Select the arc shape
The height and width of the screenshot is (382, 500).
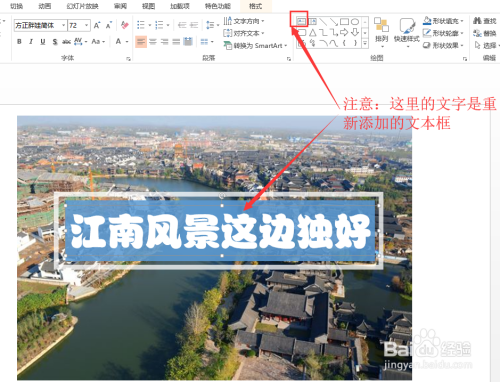coord(323,43)
